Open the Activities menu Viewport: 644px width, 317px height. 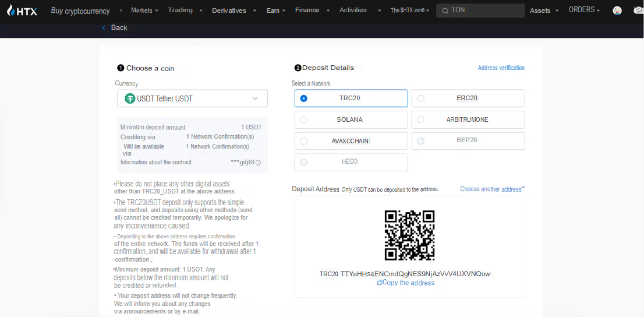[353, 10]
